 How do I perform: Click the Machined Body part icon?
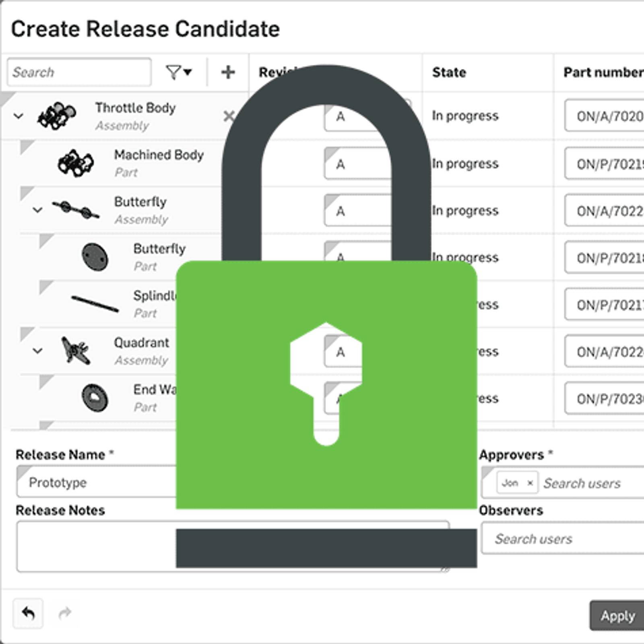coord(76,163)
